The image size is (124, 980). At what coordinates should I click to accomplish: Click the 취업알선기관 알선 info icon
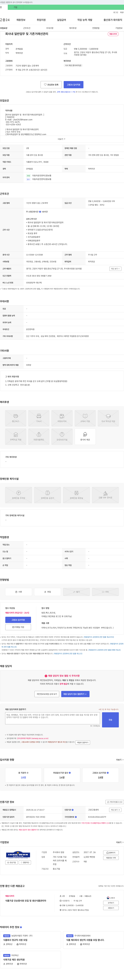pyautogui.click(x=70, y=773)
